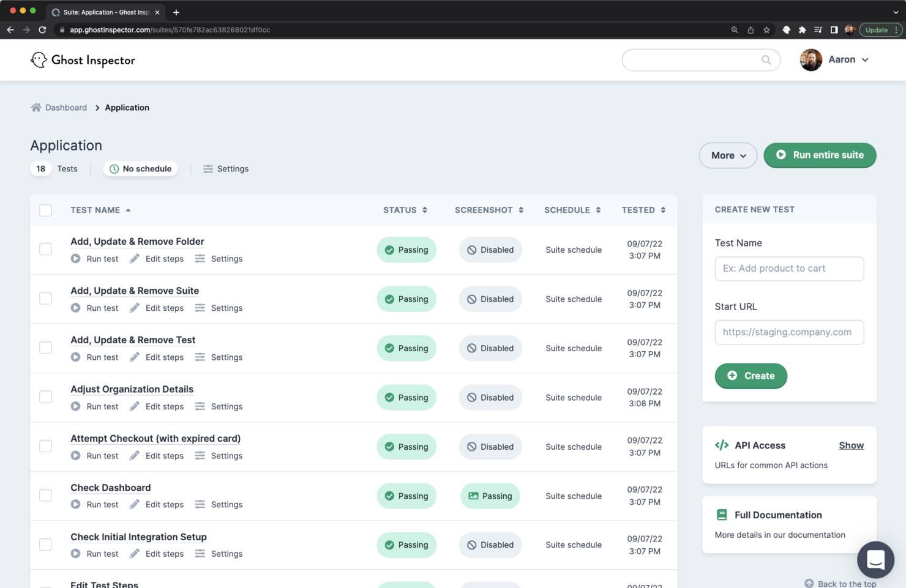
Task: Click the Ghost Inspector logo
Action: click(83, 60)
